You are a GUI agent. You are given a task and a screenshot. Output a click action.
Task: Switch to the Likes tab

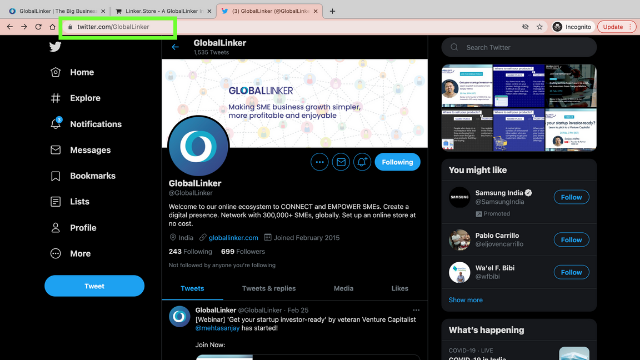(x=400, y=289)
